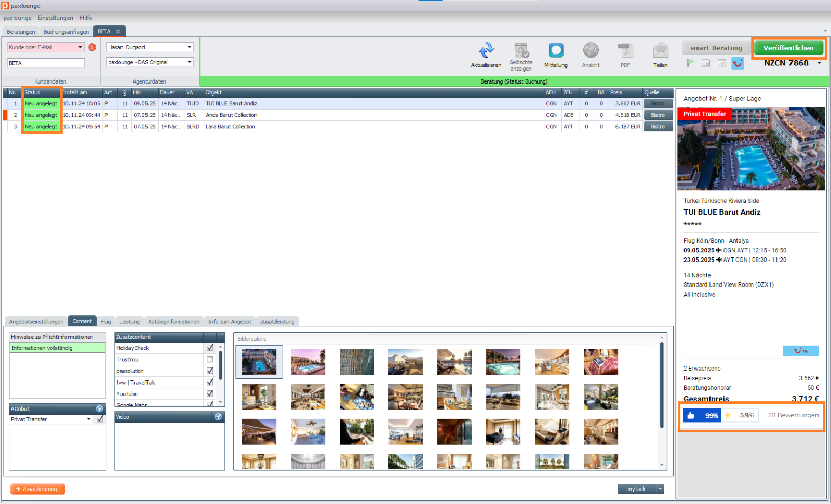
Task: Open the myJack dropdown arrow
Action: click(x=660, y=489)
